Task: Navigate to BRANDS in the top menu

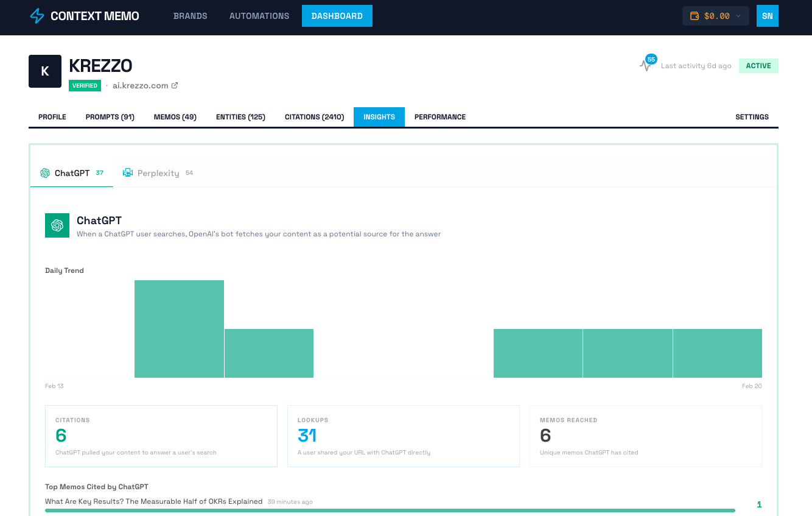Action: (x=190, y=16)
